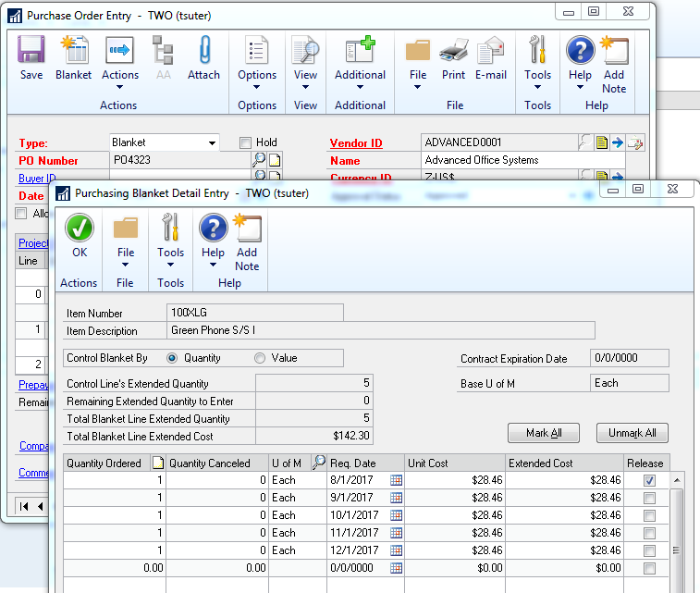Viewport: 700px width, 593px height.
Task: Open the calendar for the 10/1/2017 Req. Date
Action: click(396, 515)
